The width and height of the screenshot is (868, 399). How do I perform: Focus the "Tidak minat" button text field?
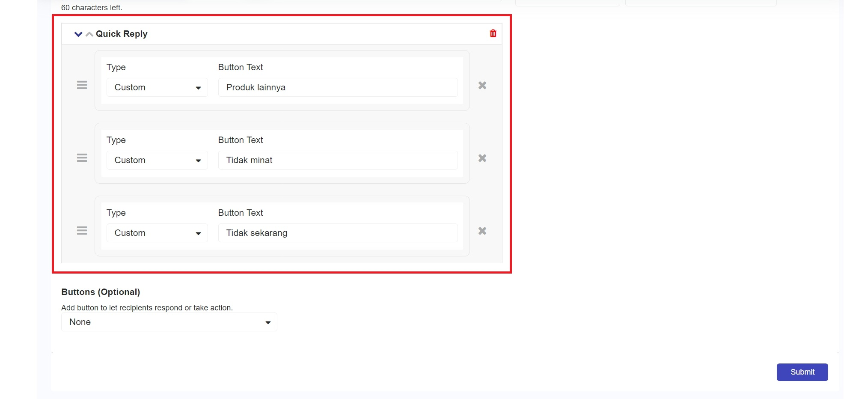(x=338, y=160)
